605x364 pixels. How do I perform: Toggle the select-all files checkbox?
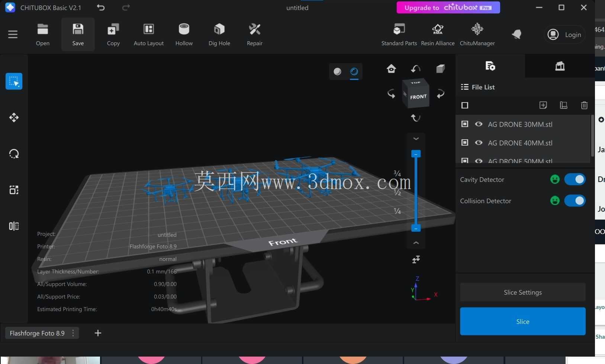pos(465,105)
